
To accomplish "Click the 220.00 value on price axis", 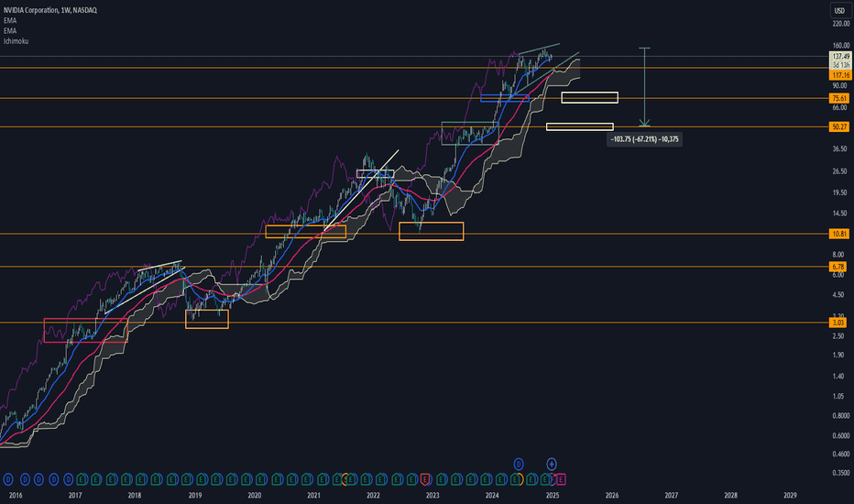I will coord(840,24).
